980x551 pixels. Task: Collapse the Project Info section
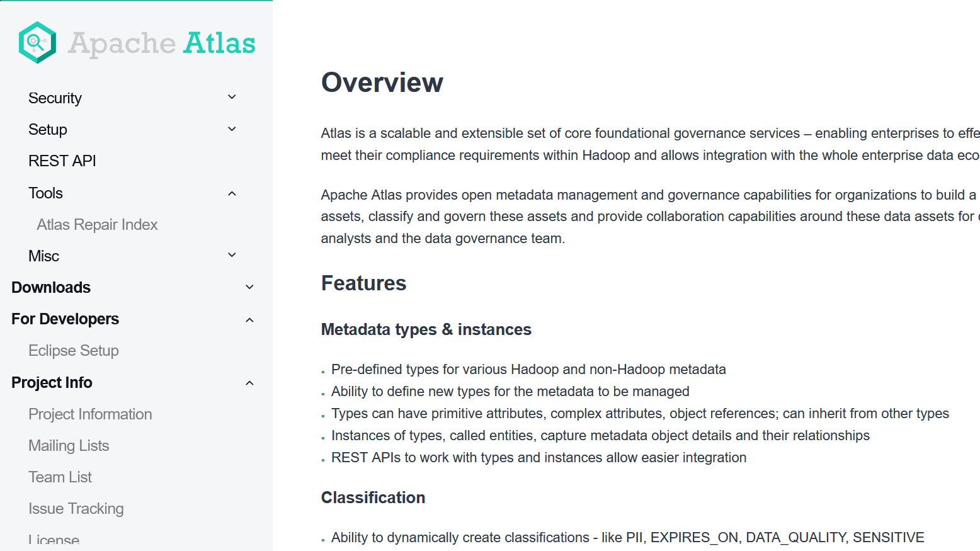(249, 383)
